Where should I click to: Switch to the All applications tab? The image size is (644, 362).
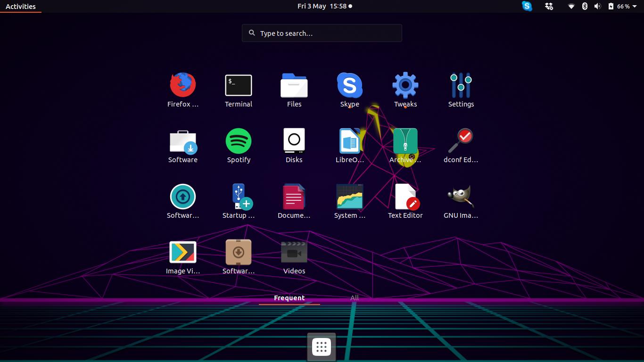click(x=354, y=297)
